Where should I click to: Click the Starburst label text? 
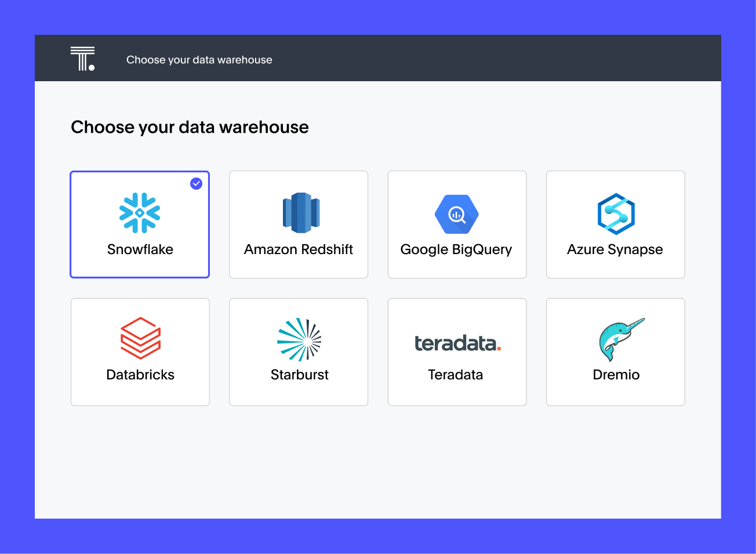(299, 374)
